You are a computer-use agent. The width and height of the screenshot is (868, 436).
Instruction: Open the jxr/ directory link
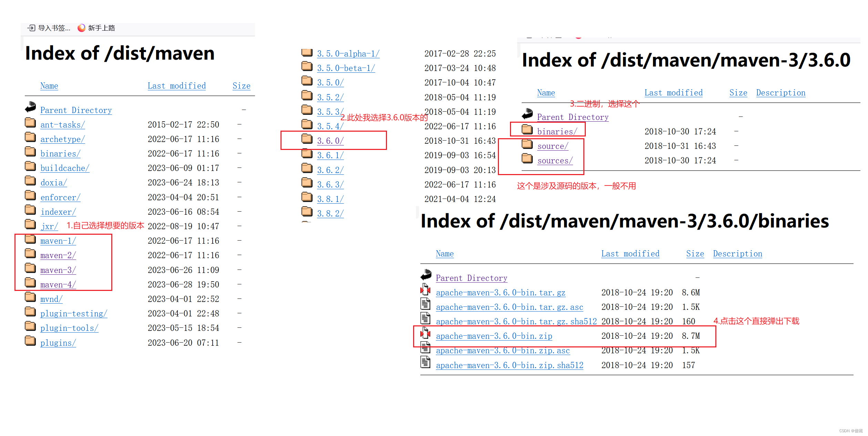[49, 226]
